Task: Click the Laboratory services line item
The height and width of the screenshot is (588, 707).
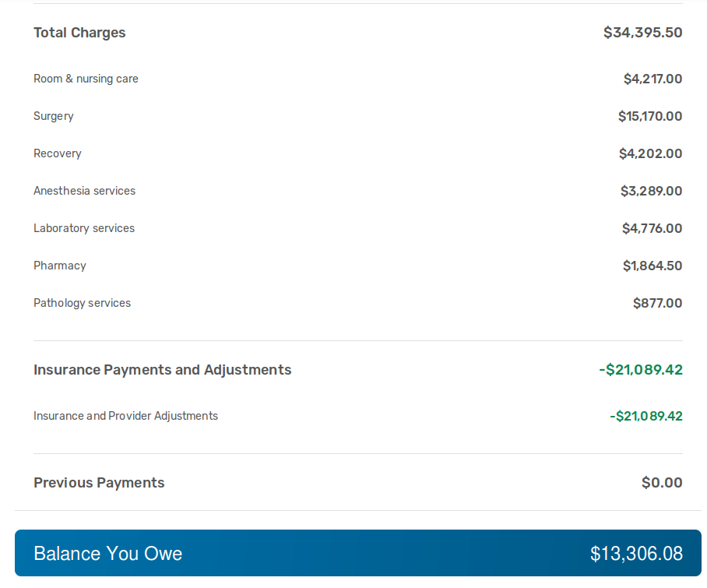Action: click(84, 228)
